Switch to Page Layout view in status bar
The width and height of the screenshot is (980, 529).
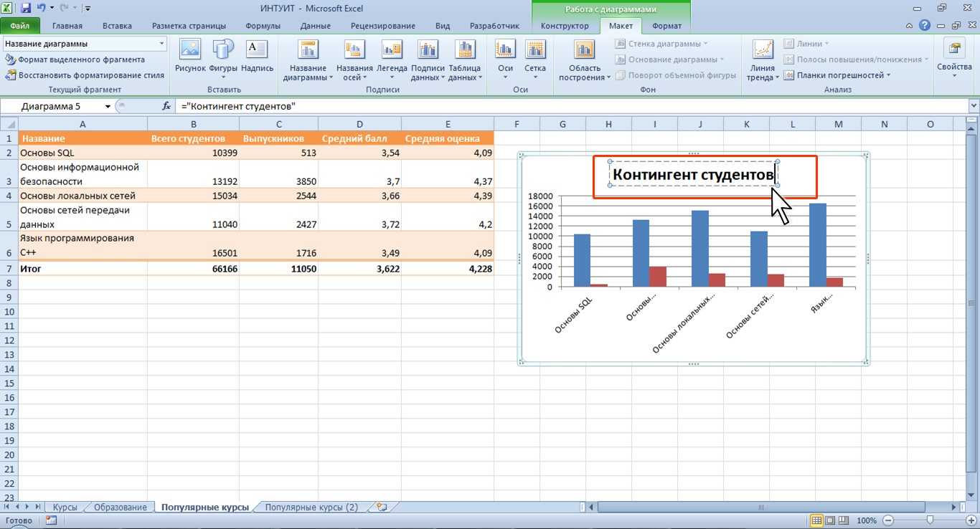[829, 520]
